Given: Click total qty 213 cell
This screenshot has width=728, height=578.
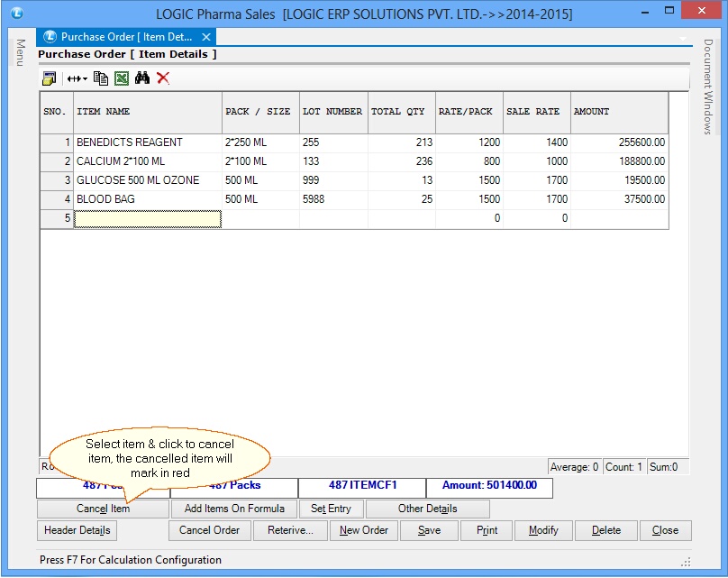Looking at the screenshot, I should pos(402,142).
